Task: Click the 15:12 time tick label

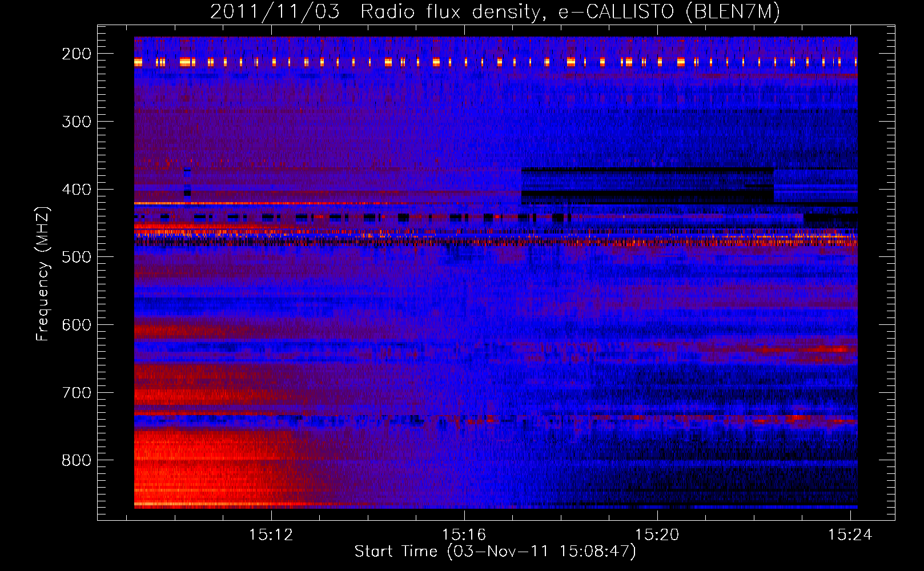Action: pos(271,534)
